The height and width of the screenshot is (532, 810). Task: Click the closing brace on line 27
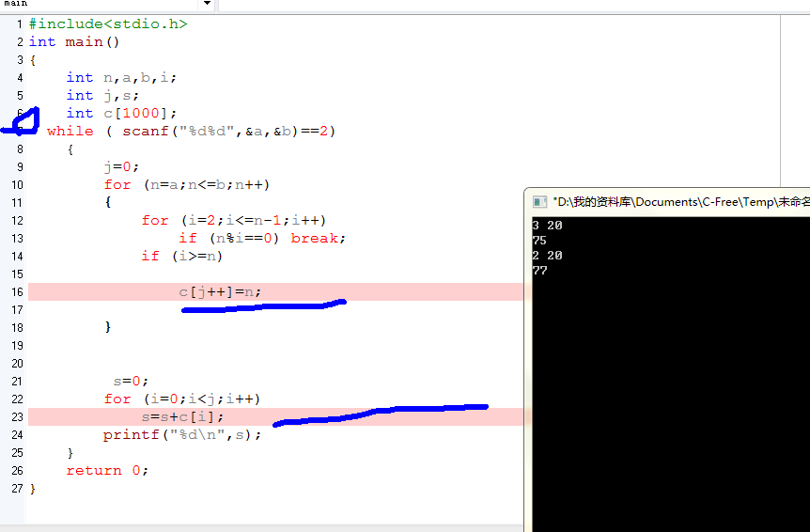click(33, 489)
